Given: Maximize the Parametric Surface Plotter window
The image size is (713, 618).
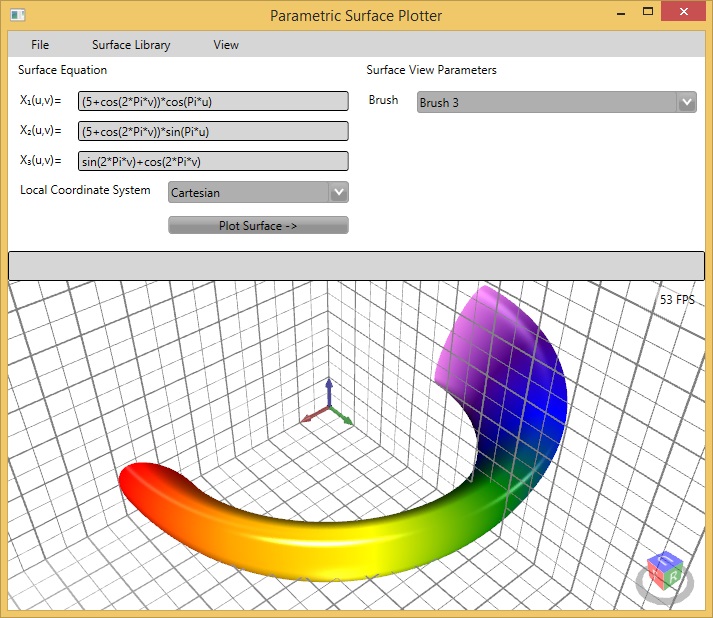Looking at the screenshot, I should (648, 12).
